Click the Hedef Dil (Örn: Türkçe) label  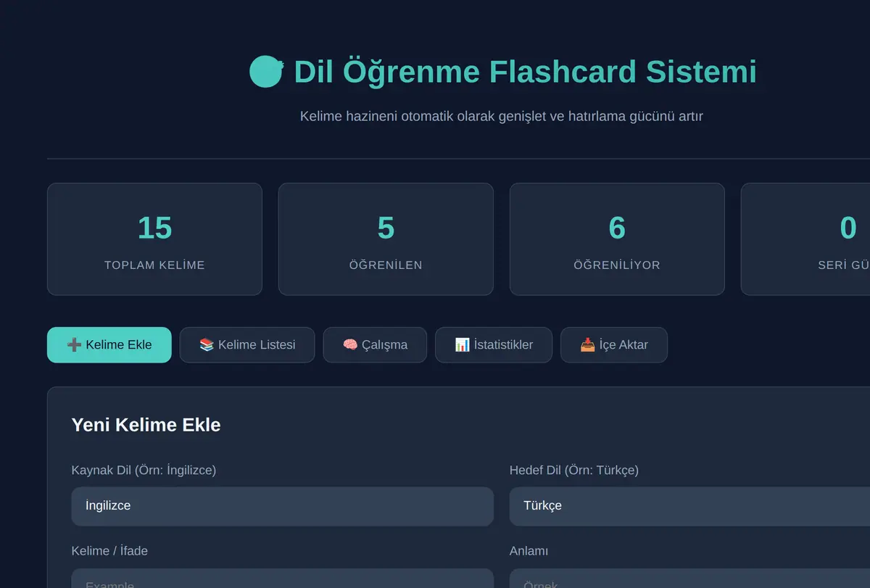point(574,470)
